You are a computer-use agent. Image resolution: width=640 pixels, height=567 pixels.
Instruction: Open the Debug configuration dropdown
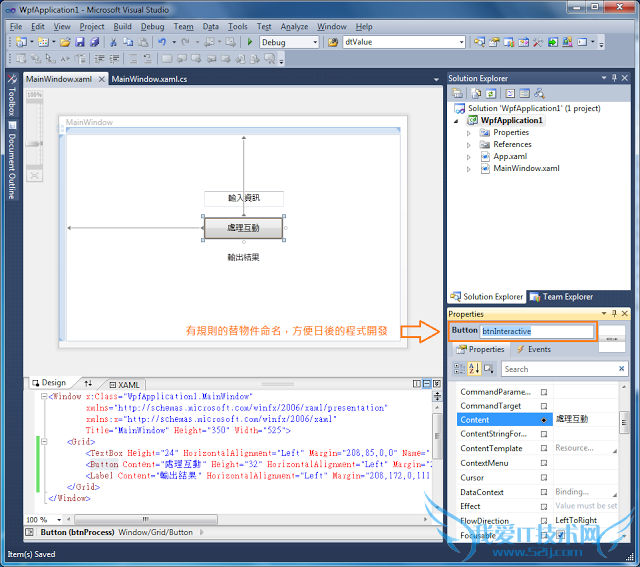(314, 43)
